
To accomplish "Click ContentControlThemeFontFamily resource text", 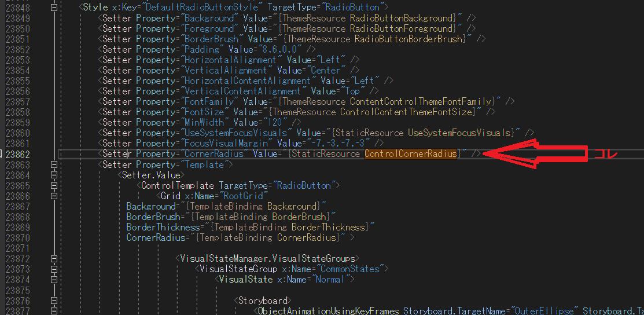I will [421, 101].
